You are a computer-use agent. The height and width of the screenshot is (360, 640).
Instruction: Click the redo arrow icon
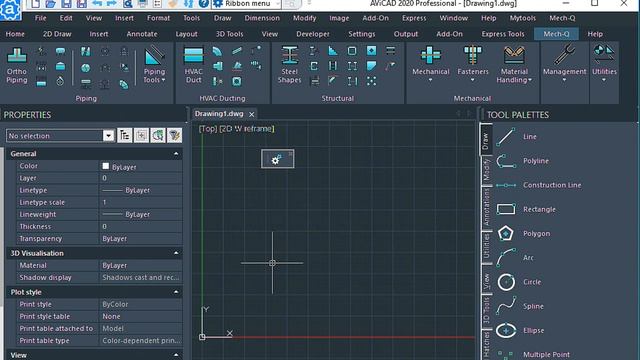coord(112,4)
